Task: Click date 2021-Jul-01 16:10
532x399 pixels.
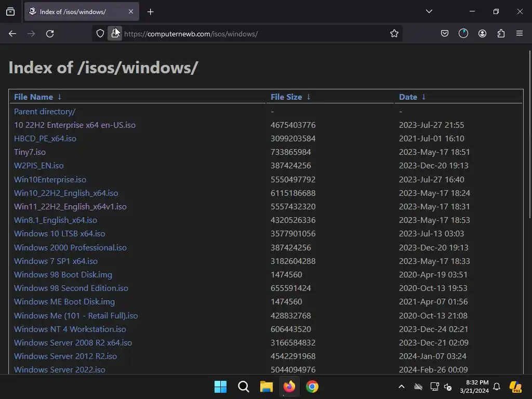Action: (432, 138)
